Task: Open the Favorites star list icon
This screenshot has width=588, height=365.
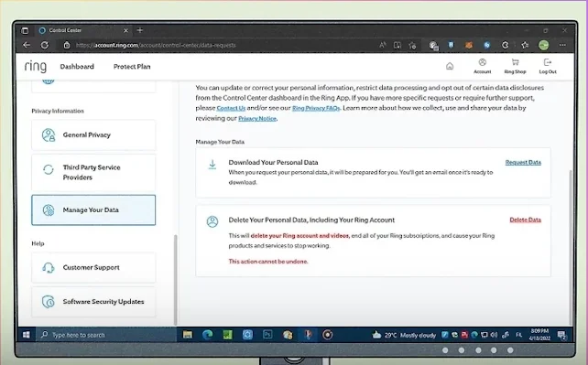Action: pyautogui.click(x=525, y=45)
